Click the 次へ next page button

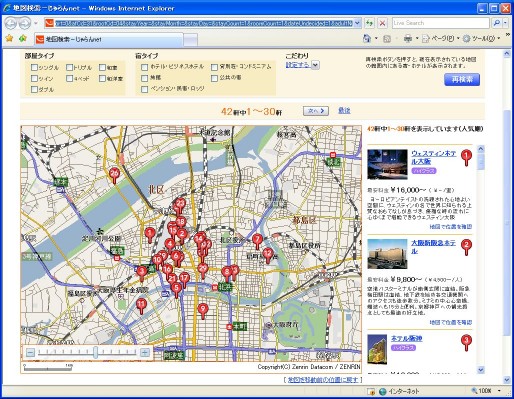(316, 111)
